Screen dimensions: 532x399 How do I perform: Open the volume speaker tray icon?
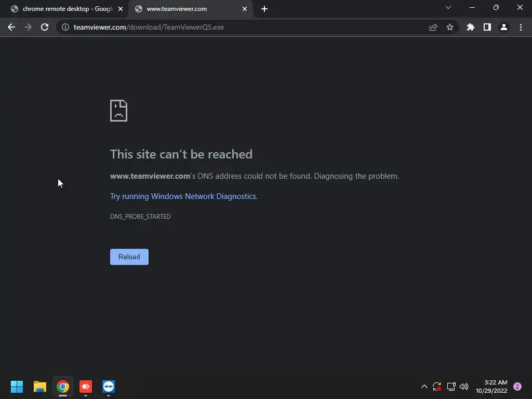464,387
